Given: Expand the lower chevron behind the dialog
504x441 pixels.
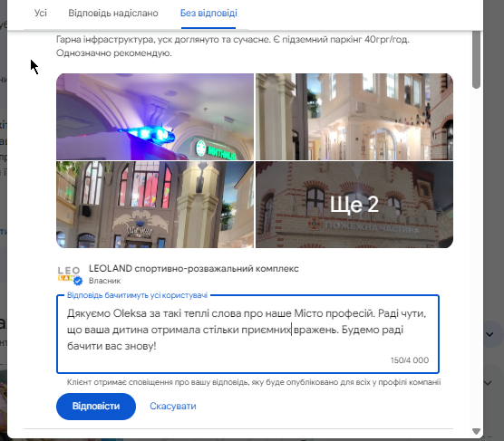Looking at the screenshot, I should click(488, 383).
